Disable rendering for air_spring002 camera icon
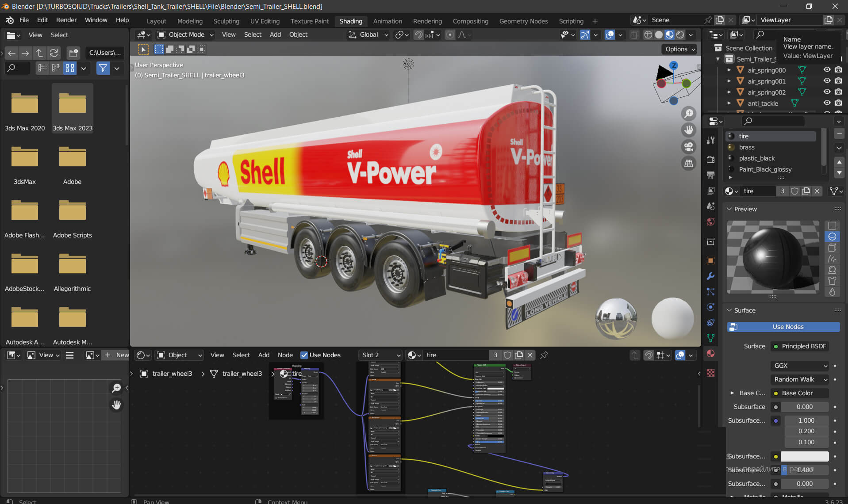The width and height of the screenshot is (848, 504). [838, 92]
